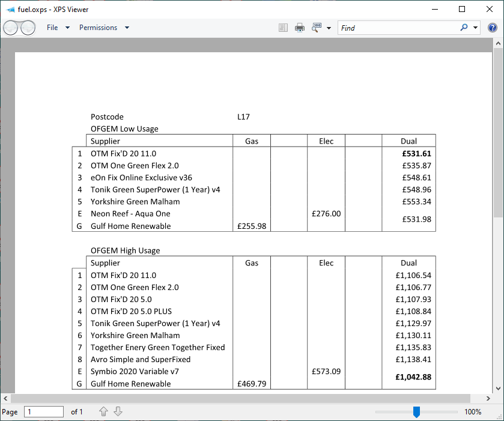
Task: Click the '£1,138.41' dual price
Action: (x=413, y=359)
